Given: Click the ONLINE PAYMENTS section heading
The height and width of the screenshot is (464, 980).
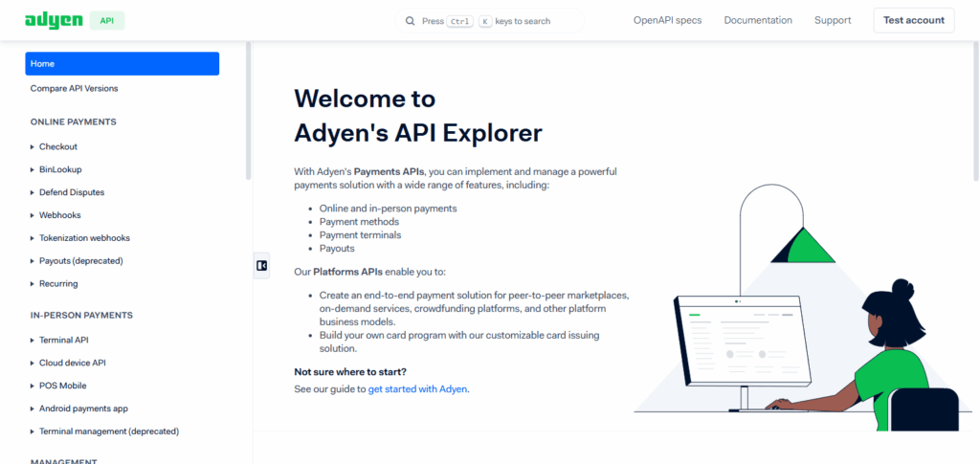Looking at the screenshot, I should click(x=74, y=122).
